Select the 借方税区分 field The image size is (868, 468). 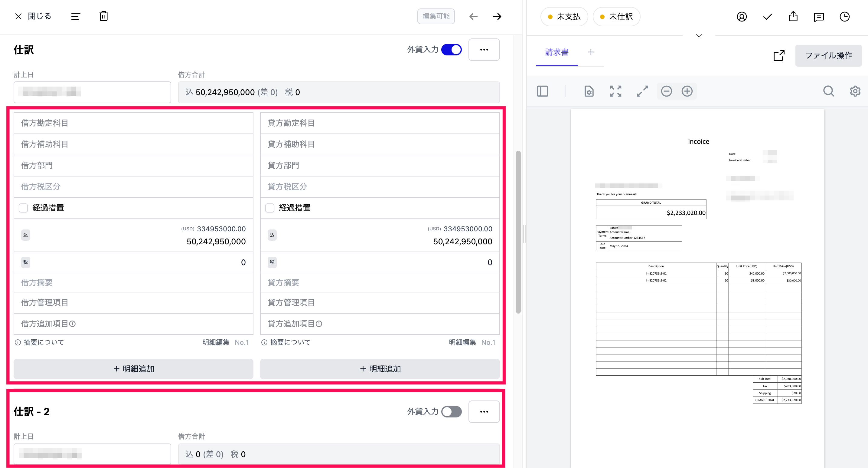tap(133, 187)
